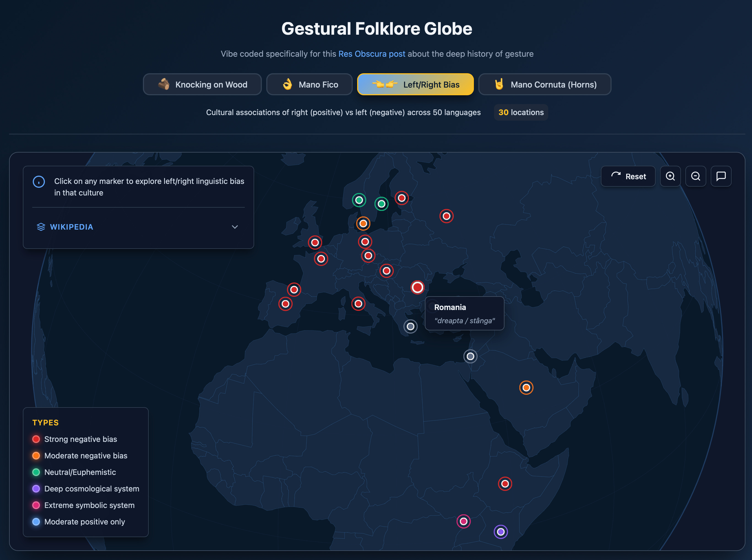Screen dimensions: 752x560
Task: Open Mano Cornuta (Horns) tab
Action: [544, 85]
